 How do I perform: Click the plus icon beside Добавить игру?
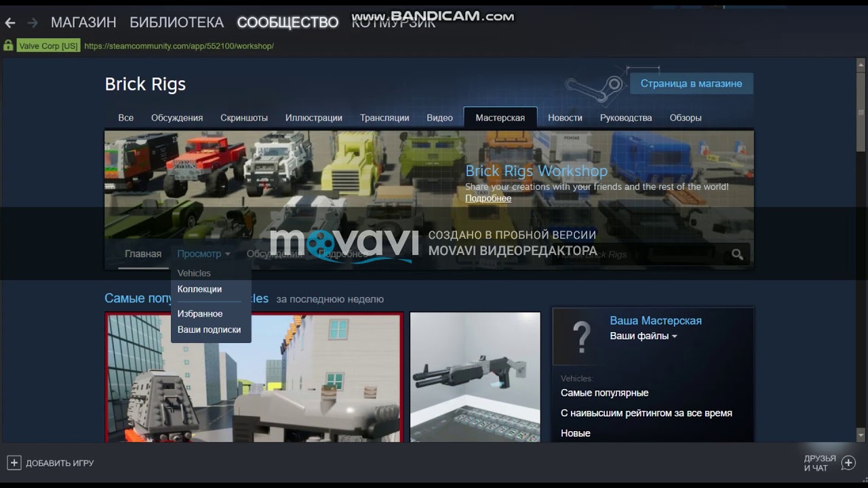(x=14, y=463)
